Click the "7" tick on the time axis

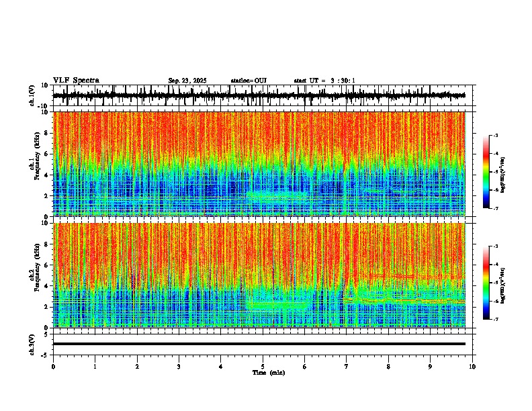tap(347, 367)
